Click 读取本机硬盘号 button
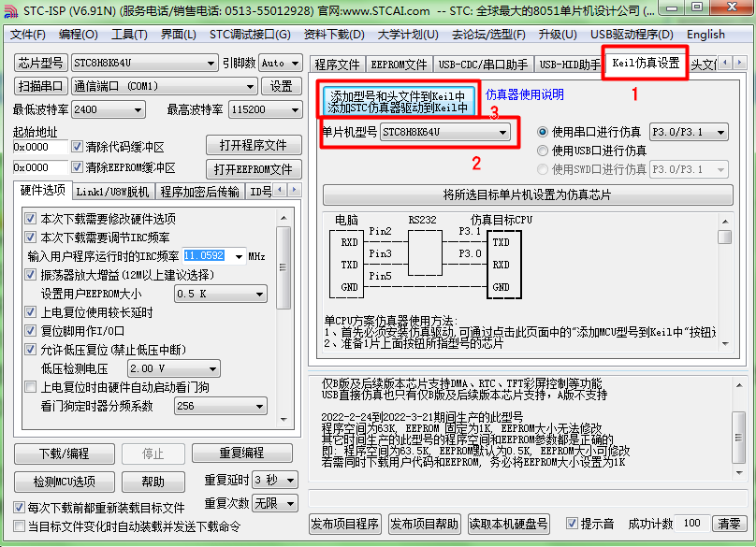This screenshot has width=756, height=547. tap(508, 524)
